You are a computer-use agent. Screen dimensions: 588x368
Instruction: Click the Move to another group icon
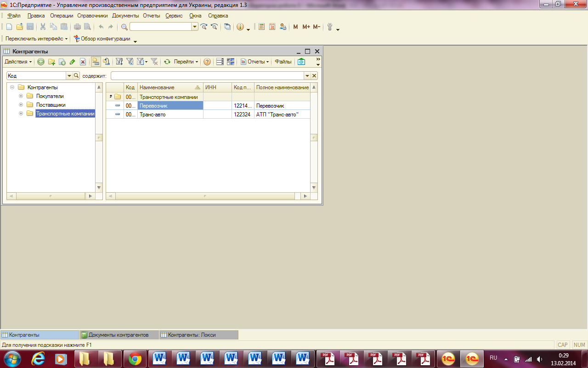click(107, 62)
